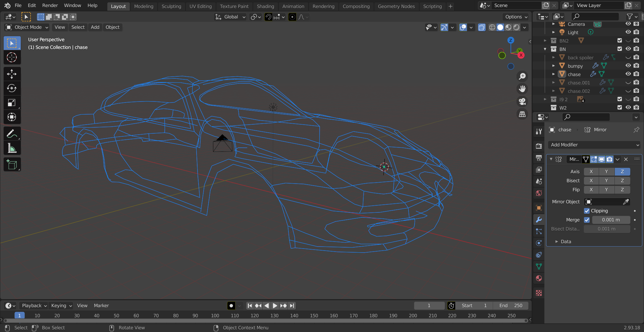
Task: Switch to the Shading workspace tab
Action: tap(265, 6)
